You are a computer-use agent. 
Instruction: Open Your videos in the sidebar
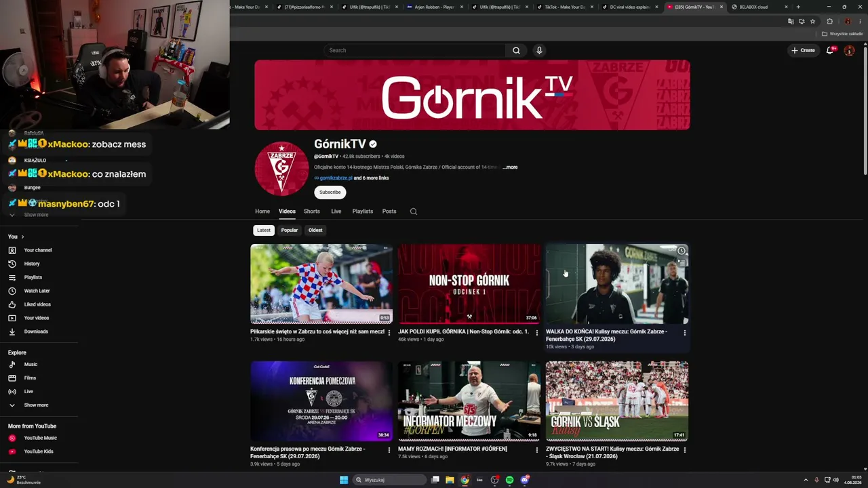click(x=37, y=318)
